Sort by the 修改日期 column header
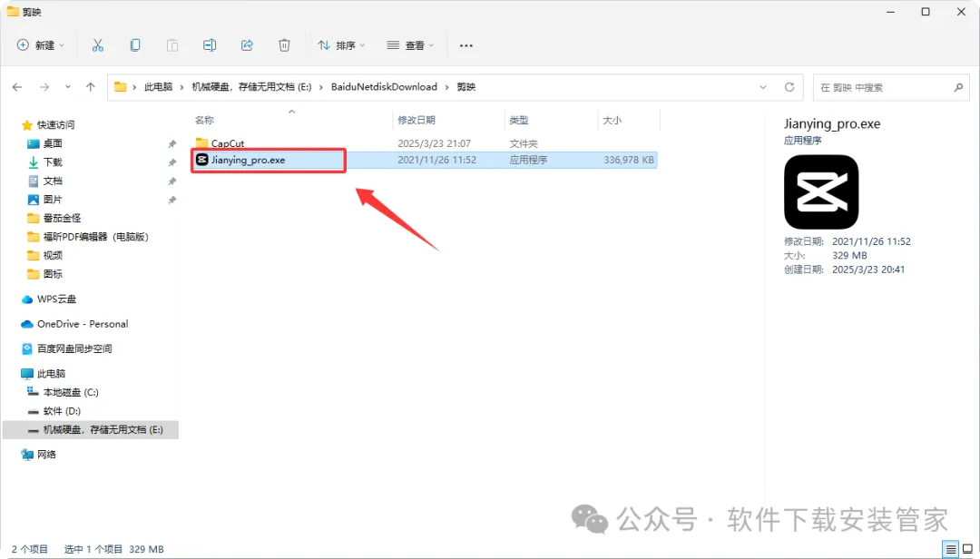 416,120
